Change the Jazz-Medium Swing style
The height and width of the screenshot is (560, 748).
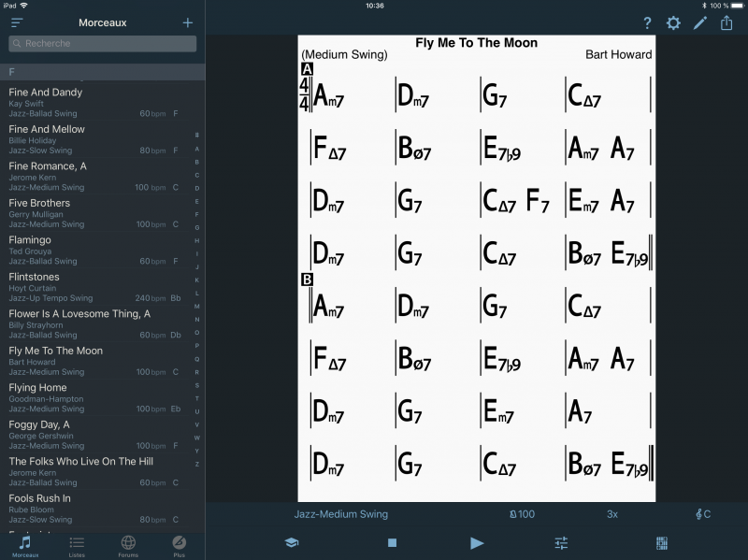click(x=340, y=514)
